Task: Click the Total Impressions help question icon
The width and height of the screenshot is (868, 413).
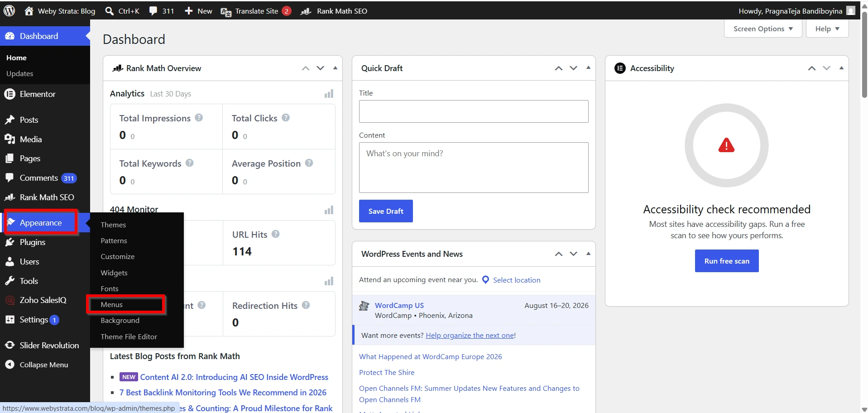Action: pyautogui.click(x=199, y=118)
